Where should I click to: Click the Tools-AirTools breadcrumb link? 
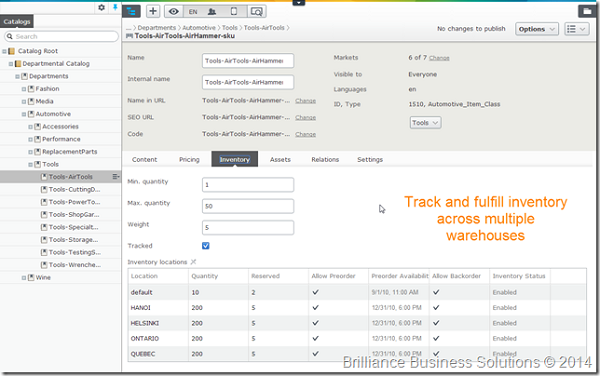[x=264, y=28]
